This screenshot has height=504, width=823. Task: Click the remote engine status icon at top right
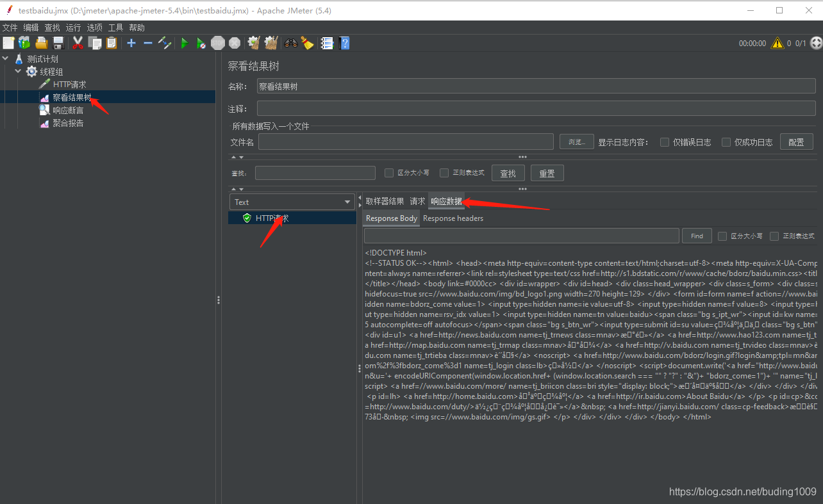tap(816, 43)
